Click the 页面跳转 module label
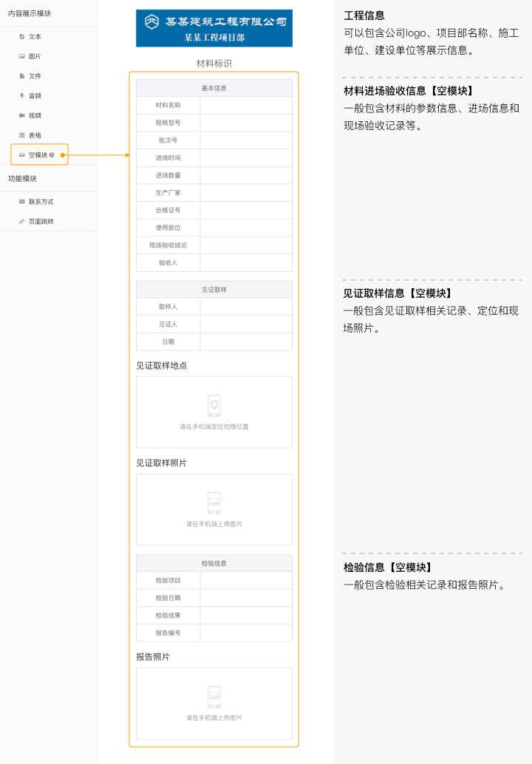The image size is (532, 764). (x=41, y=221)
